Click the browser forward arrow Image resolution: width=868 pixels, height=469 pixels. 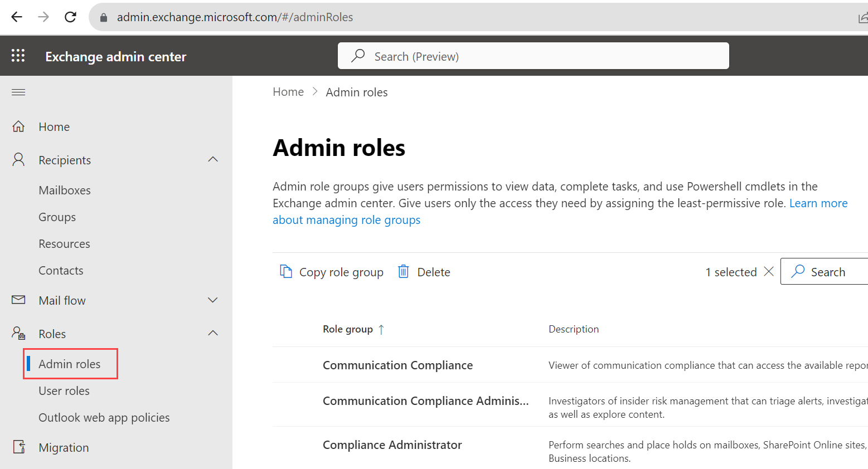pyautogui.click(x=43, y=17)
